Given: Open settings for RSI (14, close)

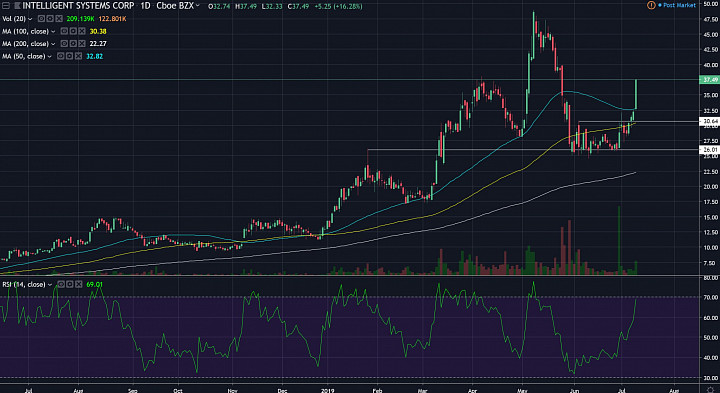Looking at the screenshot, I should pos(70,284).
